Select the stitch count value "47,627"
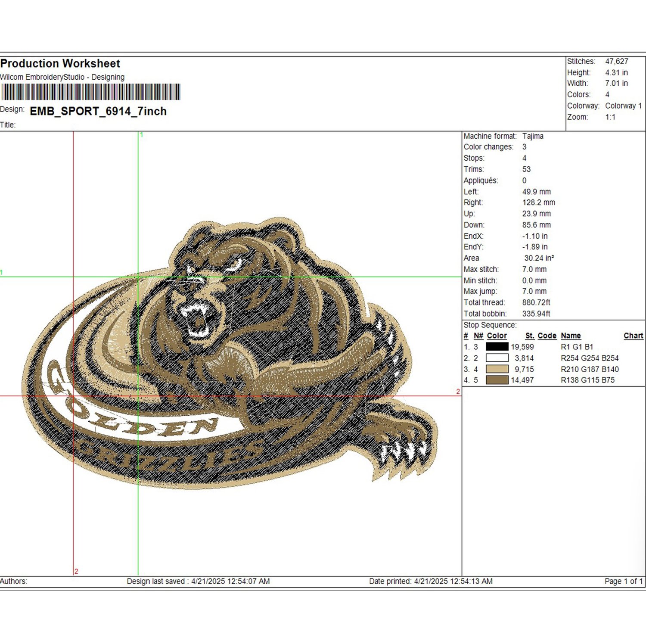 [x=617, y=61]
